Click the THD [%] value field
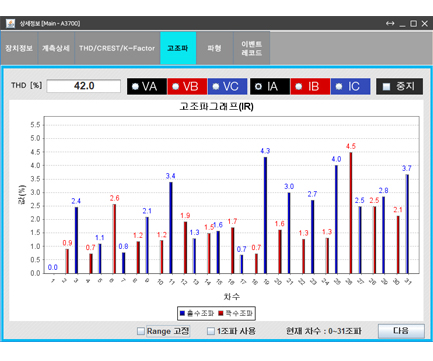Viewport: 433px width, 361px height. [84, 86]
